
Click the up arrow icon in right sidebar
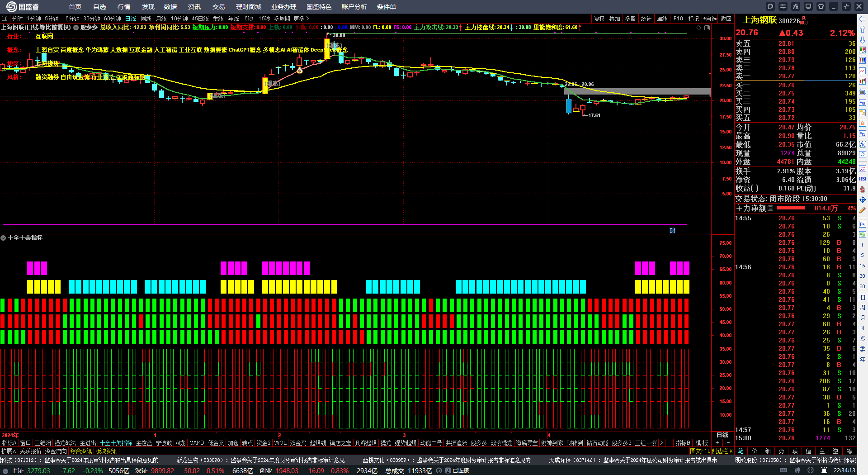863,29
